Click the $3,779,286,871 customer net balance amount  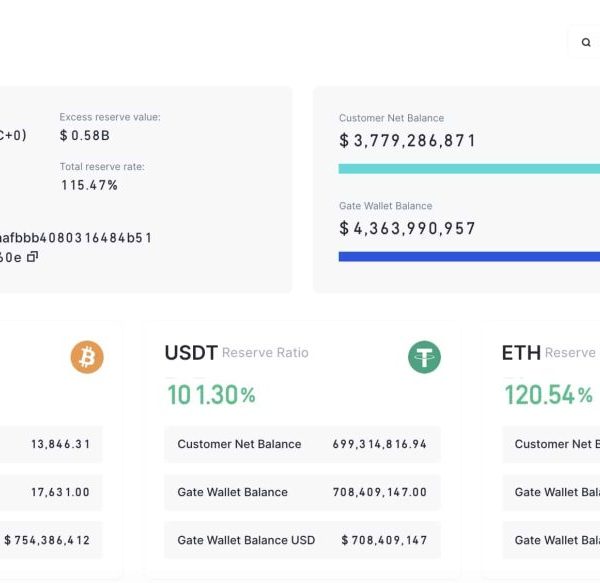coord(407,141)
